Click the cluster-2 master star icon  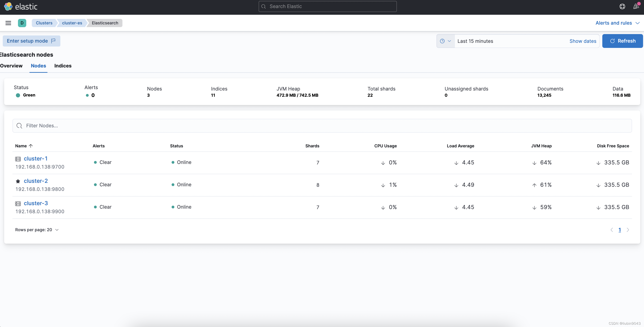point(18,181)
